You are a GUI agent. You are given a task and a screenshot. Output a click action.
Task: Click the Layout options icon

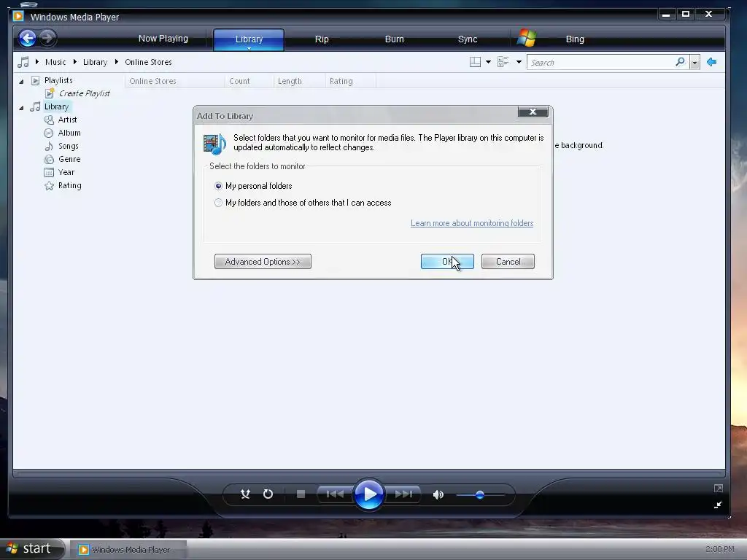[475, 63]
